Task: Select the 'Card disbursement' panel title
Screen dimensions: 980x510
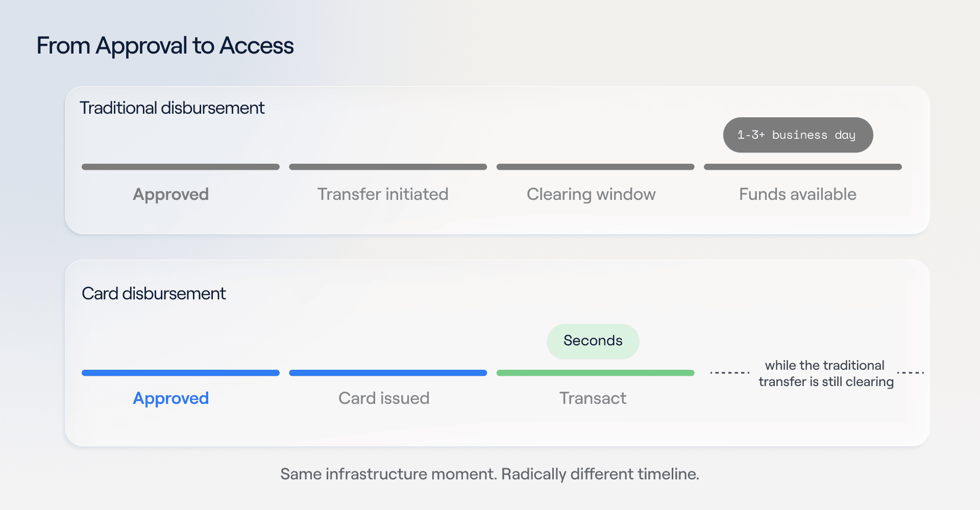Action: click(x=154, y=294)
